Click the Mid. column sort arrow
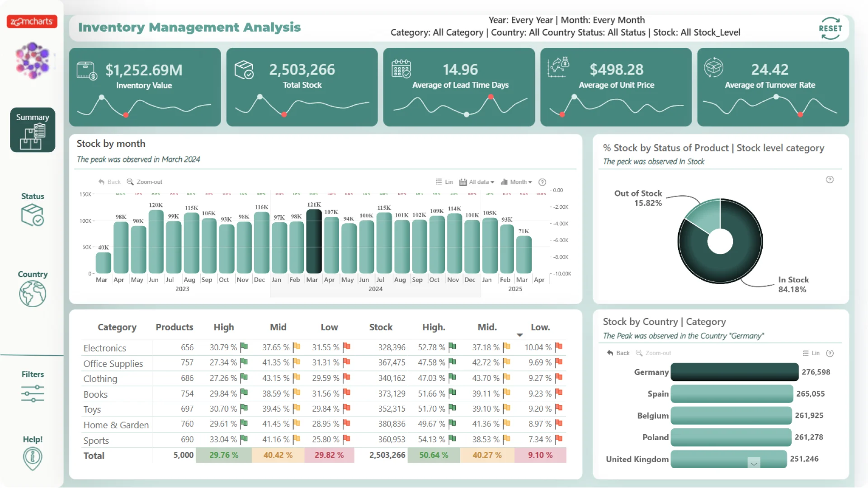 click(x=519, y=335)
